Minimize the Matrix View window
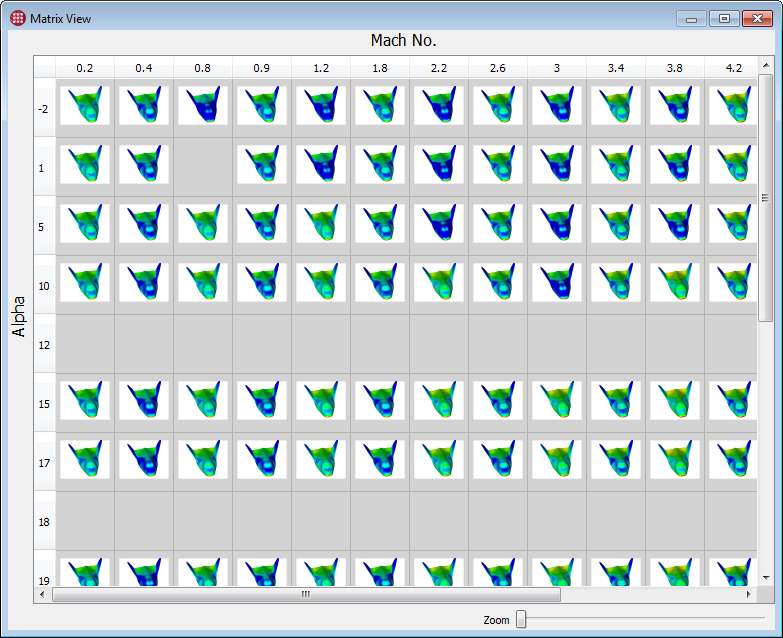This screenshot has width=783, height=638. (x=692, y=18)
